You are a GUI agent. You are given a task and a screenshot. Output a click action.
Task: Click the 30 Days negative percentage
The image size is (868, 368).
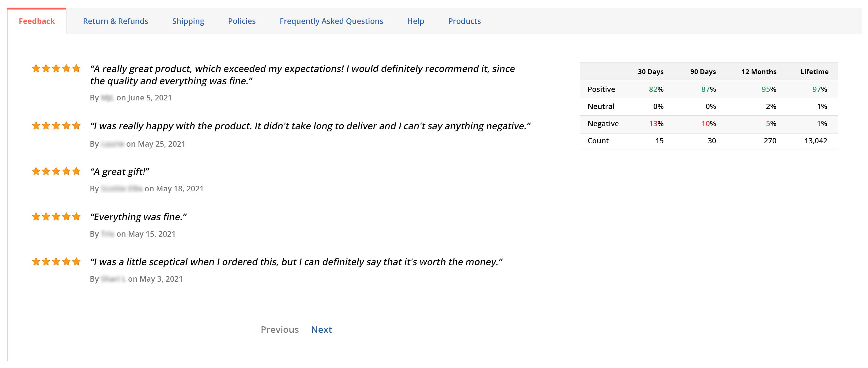coord(656,124)
